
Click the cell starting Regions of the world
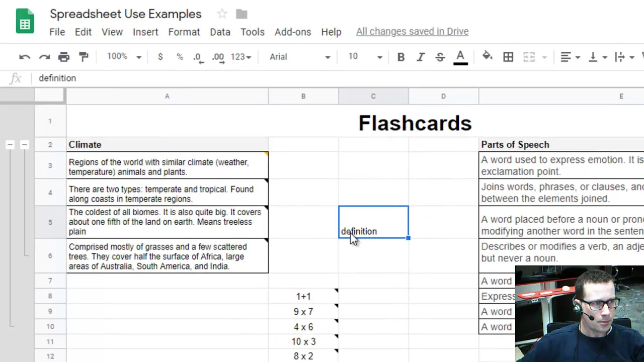(167, 165)
